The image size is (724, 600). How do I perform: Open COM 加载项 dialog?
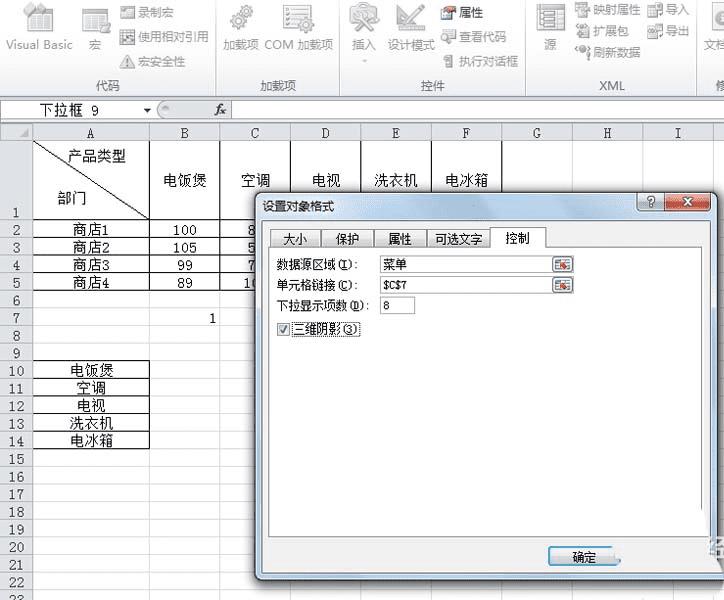pyautogui.click(x=299, y=29)
